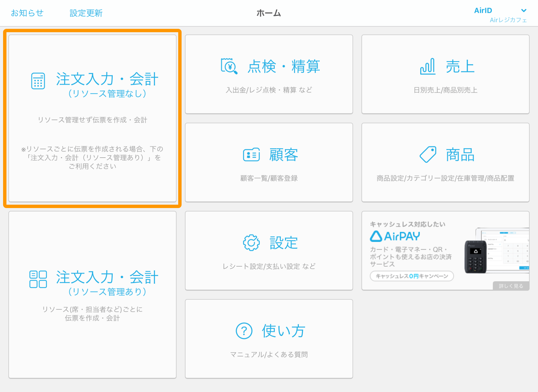Click the gear icon for 設定

251,242
